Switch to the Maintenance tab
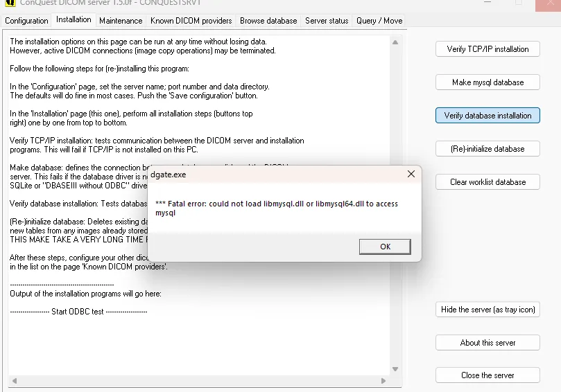 [x=121, y=21]
